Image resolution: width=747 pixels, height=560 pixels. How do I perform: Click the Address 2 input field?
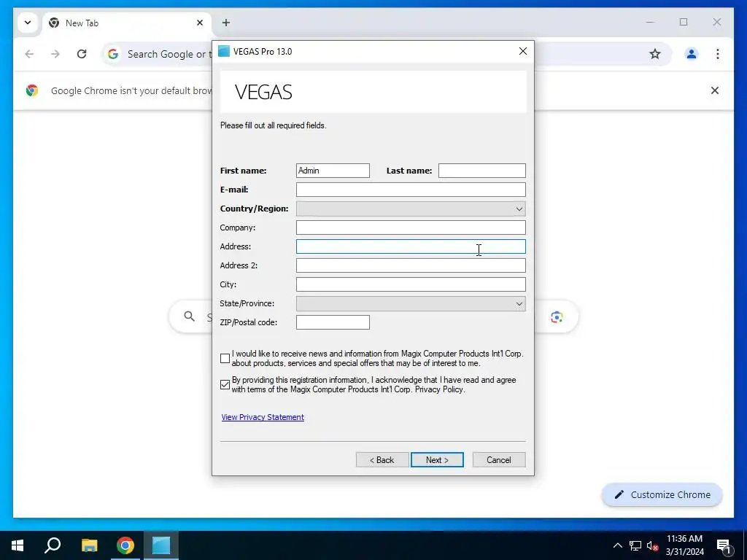click(x=411, y=265)
